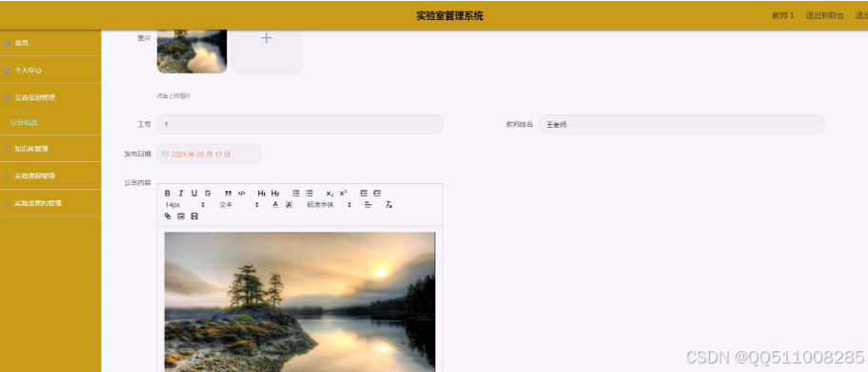Insert a code block in the editor

coord(241,194)
